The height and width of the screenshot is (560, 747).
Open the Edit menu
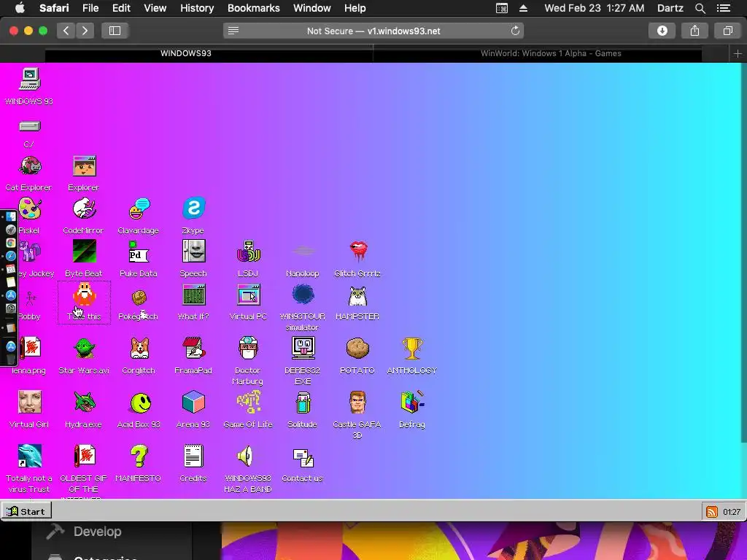[x=121, y=8]
